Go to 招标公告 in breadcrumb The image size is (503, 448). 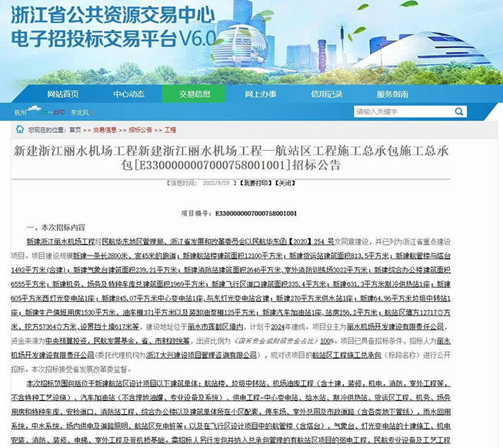(x=140, y=130)
